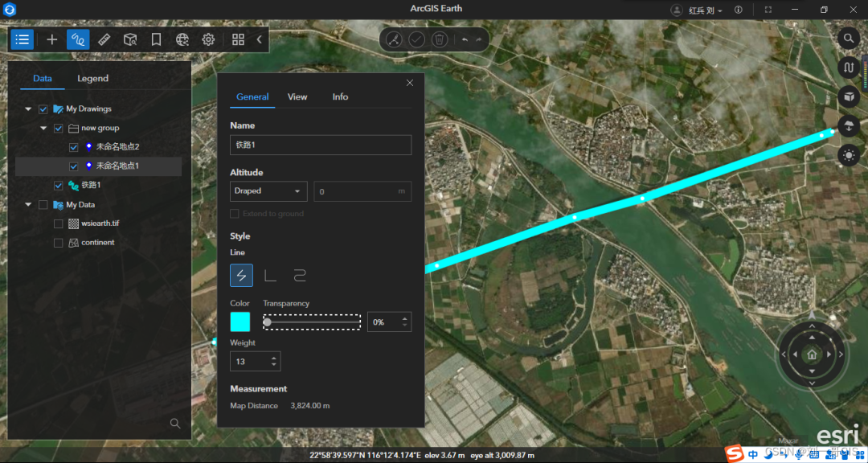Select the curved line style button
The height and width of the screenshot is (463, 868).
300,275
